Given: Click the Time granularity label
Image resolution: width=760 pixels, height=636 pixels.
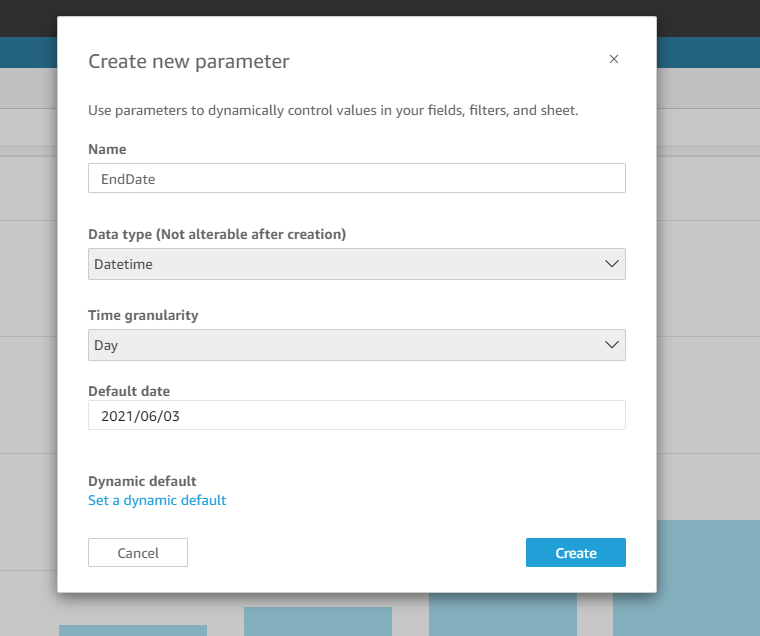Looking at the screenshot, I should click(143, 315).
